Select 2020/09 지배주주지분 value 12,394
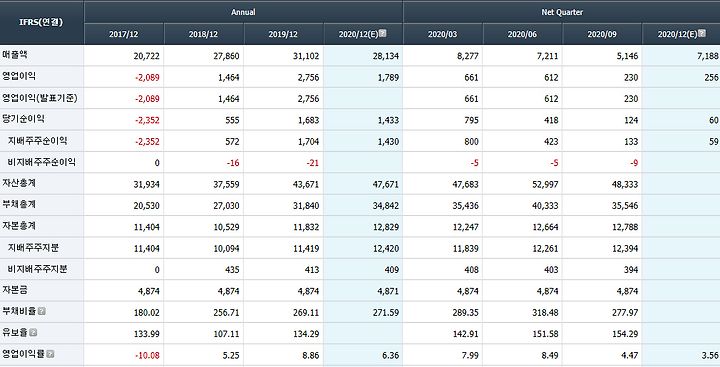Viewport: 720px width, 367px height. [625, 249]
